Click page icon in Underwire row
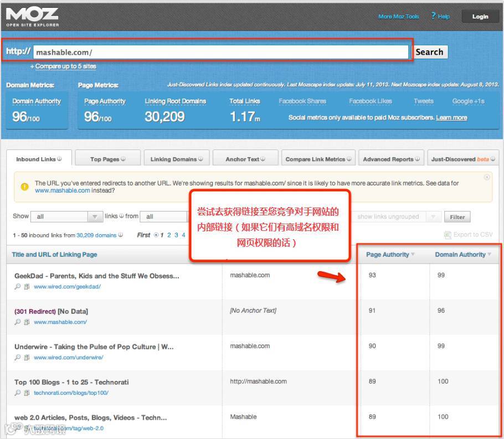The width and height of the screenshot is (504, 439). pyautogui.click(x=27, y=357)
